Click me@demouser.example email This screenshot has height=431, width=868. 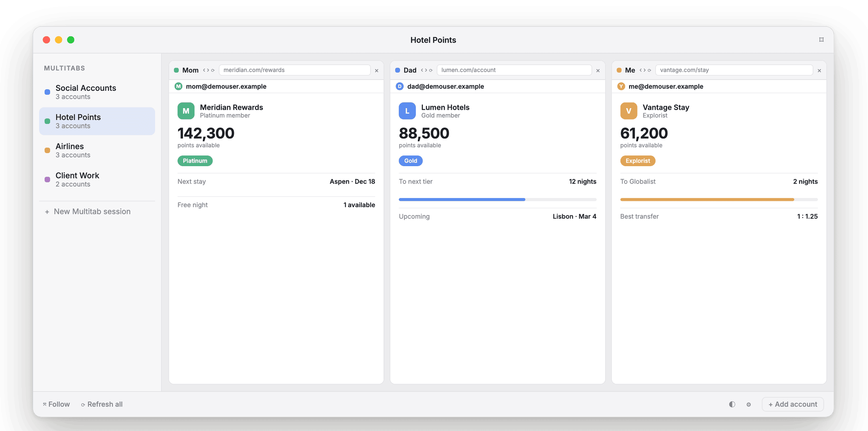[x=666, y=86]
